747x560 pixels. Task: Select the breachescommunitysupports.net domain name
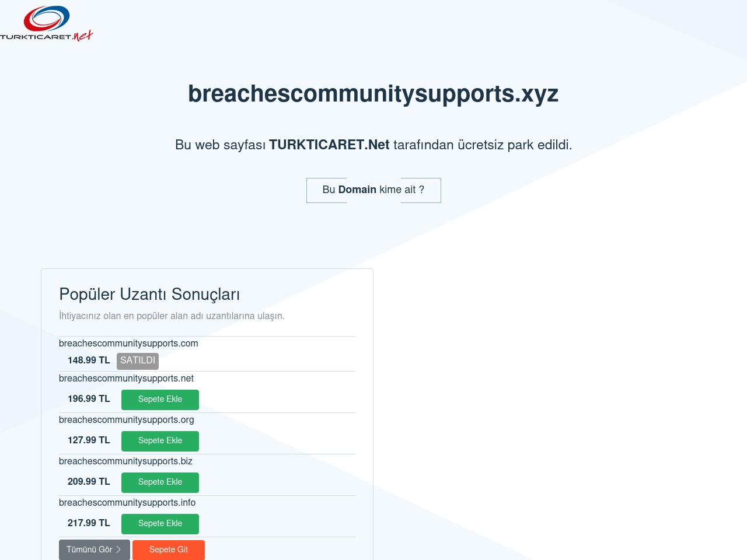[126, 379]
